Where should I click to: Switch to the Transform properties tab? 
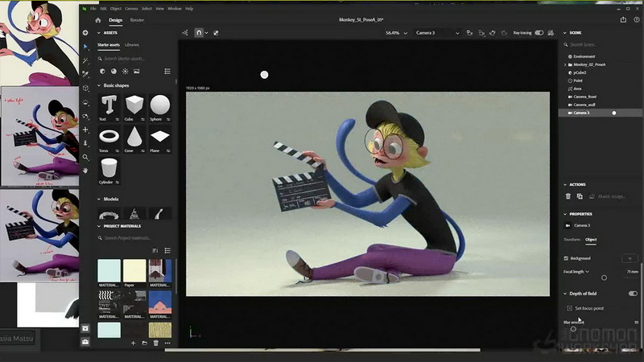[x=572, y=239]
